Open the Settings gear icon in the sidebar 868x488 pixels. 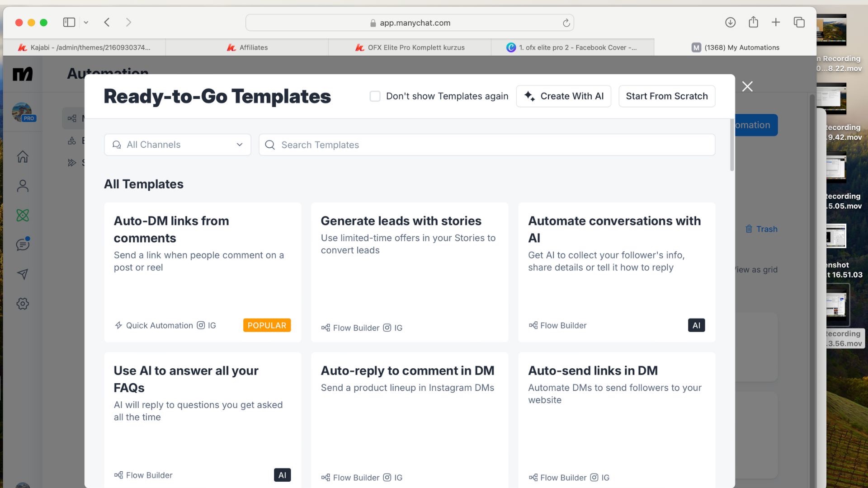click(23, 304)
